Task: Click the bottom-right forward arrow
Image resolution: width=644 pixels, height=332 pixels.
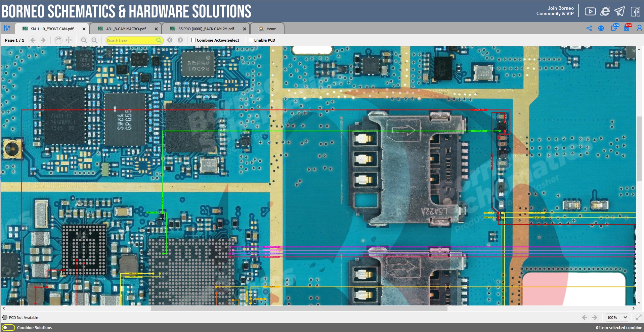Action: 595,318
